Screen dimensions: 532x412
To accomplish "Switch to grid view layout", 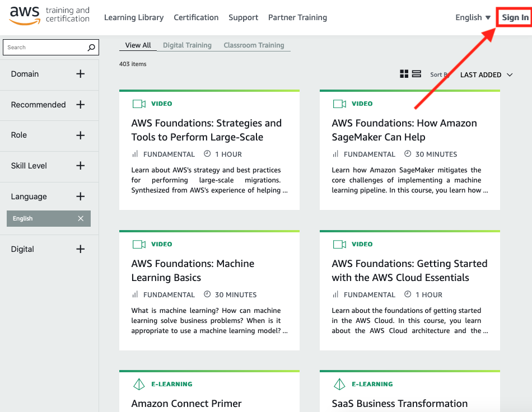I will click(404, 73).
